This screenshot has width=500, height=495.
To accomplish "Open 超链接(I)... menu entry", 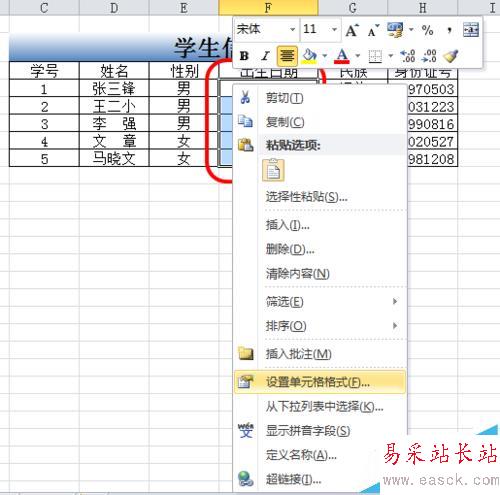I will coord(293,479).
